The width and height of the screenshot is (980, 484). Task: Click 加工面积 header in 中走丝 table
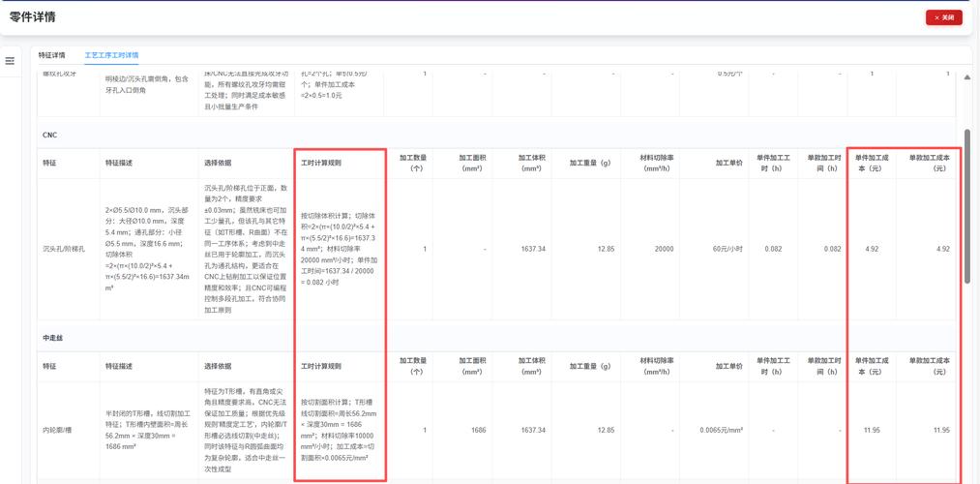click(473, 366)
